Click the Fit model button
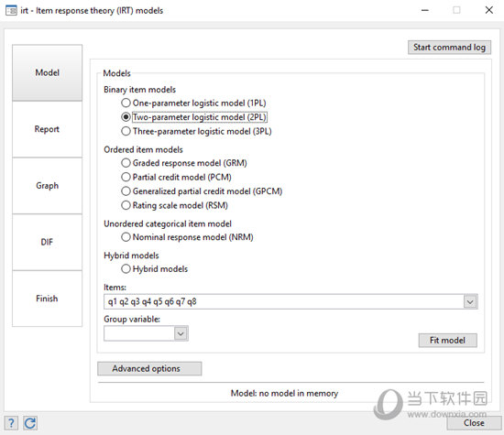Image resolution: width=504 pixels, height=435 pixels. 447,341
